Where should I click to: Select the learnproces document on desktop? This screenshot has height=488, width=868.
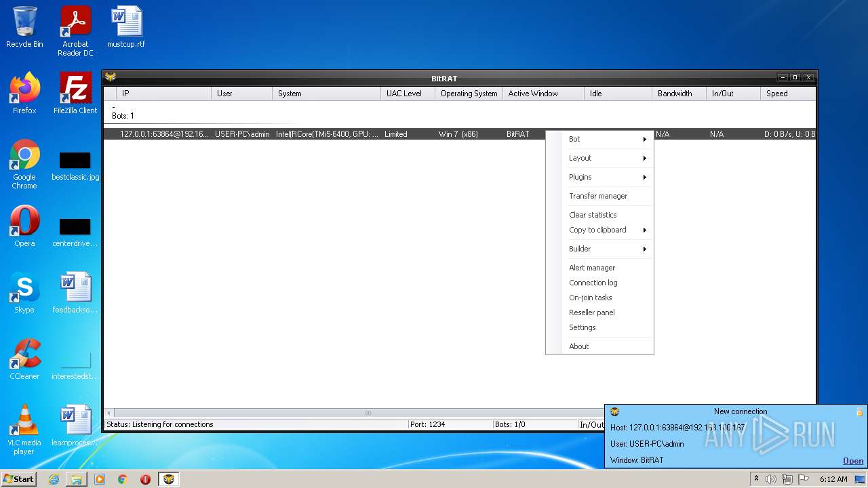click(75, 426)
